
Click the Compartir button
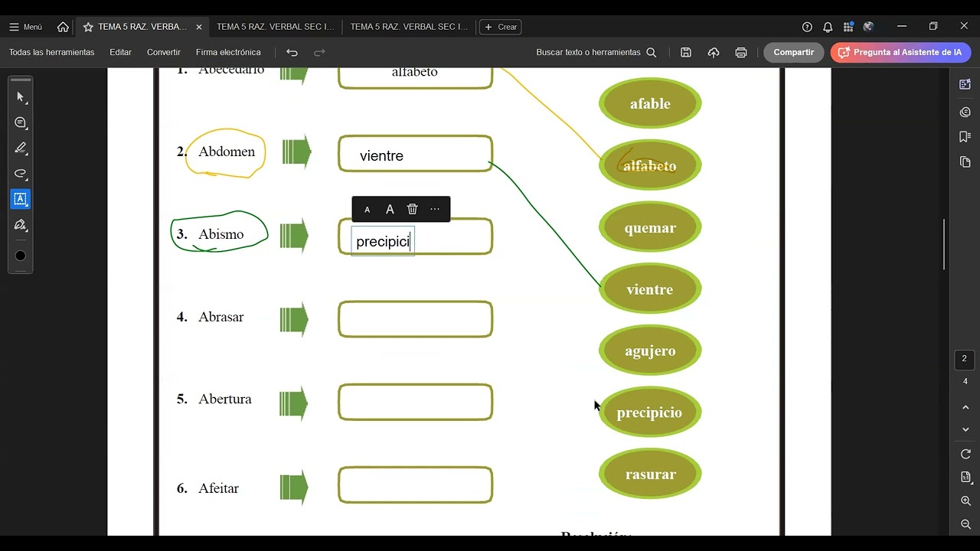794,52
